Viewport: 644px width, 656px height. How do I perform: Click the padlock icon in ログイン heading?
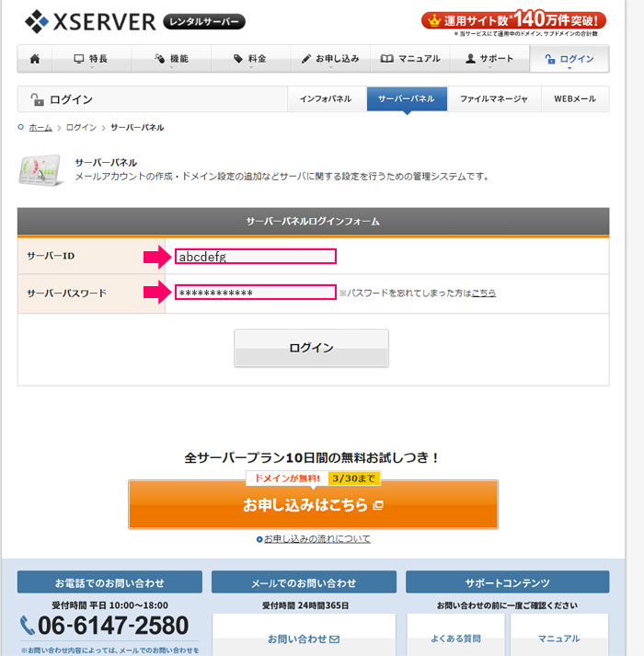click(x=37, y=99)
